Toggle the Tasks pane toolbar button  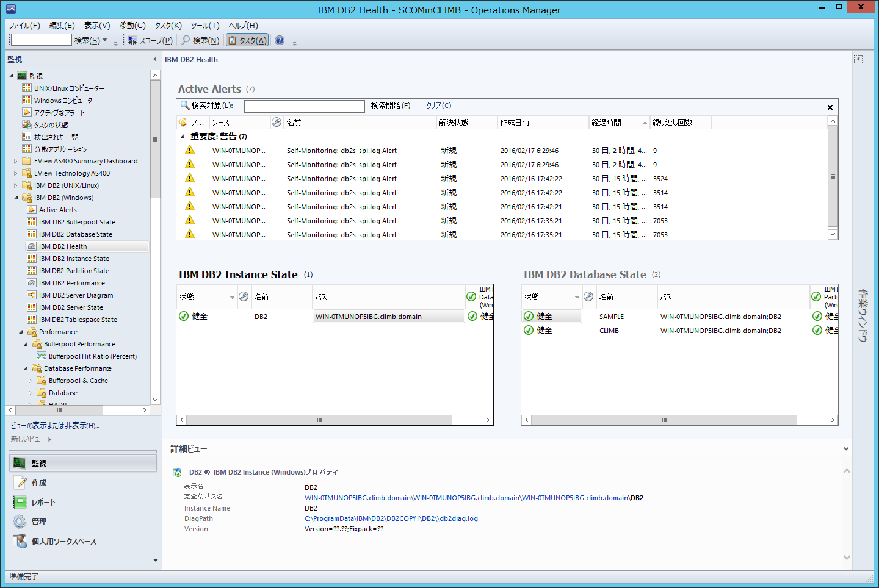coord(247,40)
